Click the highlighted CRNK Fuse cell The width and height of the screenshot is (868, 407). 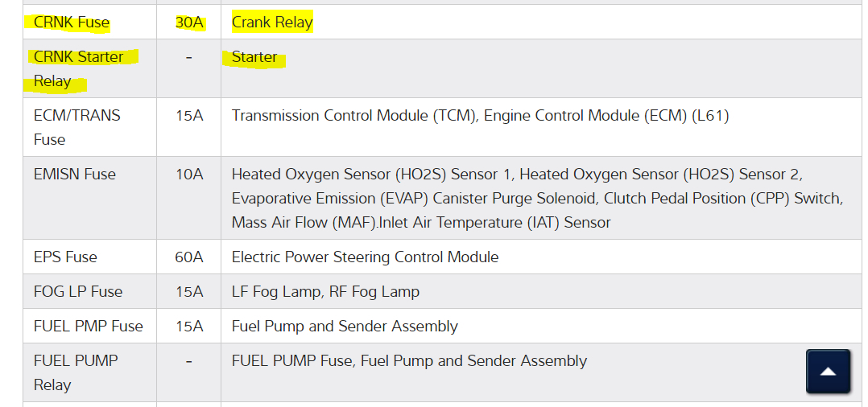[72, 23]
